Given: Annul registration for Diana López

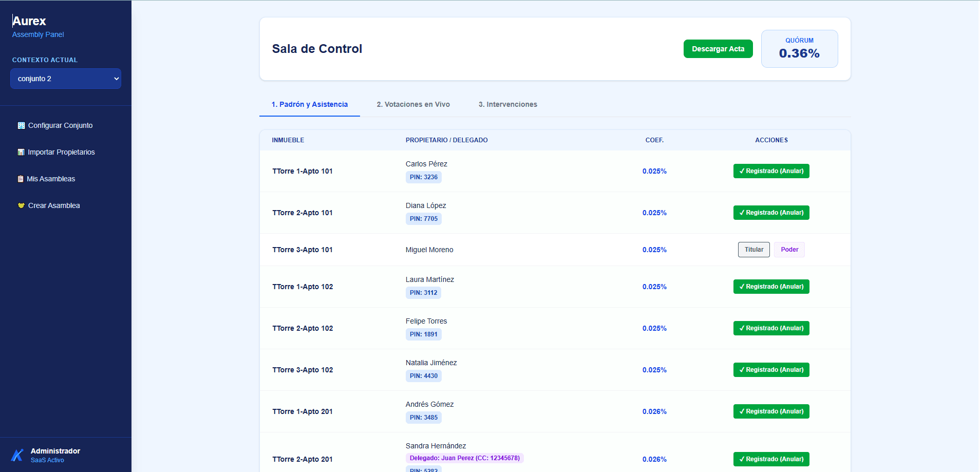Looking at the screenshot, I should coord(771,213).
